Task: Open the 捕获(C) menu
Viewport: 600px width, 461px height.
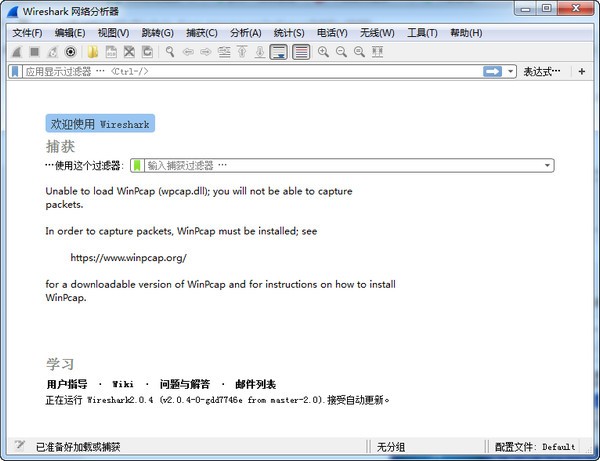Action: (201, 32)
